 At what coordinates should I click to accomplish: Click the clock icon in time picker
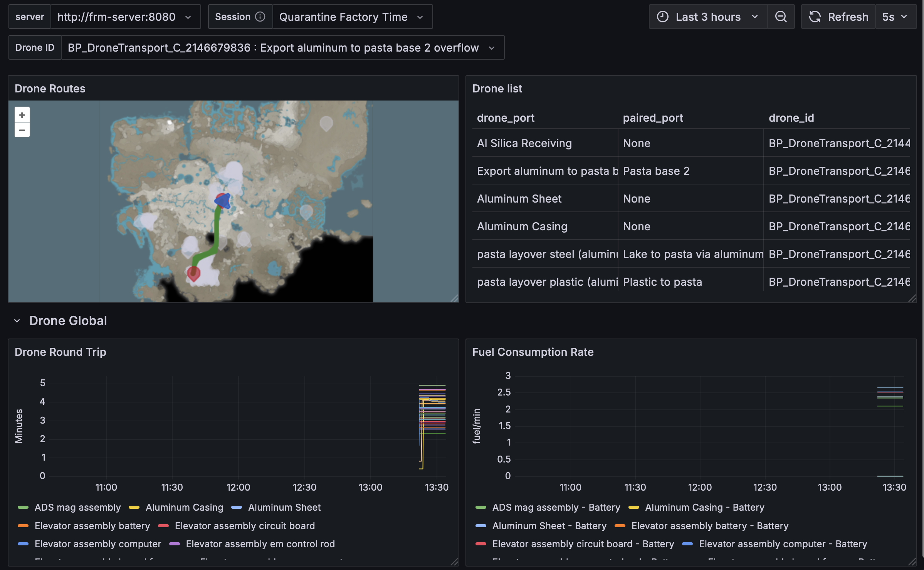point(662,17)
